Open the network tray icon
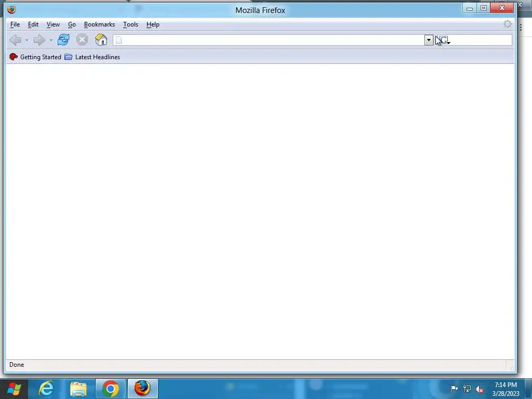The height and width of the screenshot is (399, 532). (x=467, y=389)
